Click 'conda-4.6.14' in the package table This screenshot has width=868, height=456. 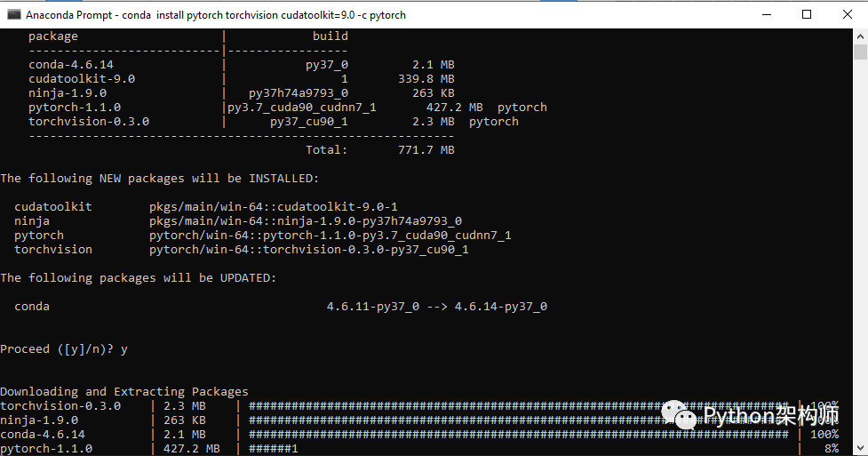click(71, 65)
